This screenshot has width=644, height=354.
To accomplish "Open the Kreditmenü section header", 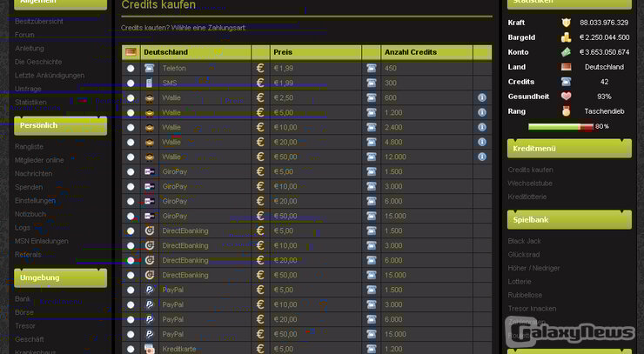I will [x=569, y=149].
